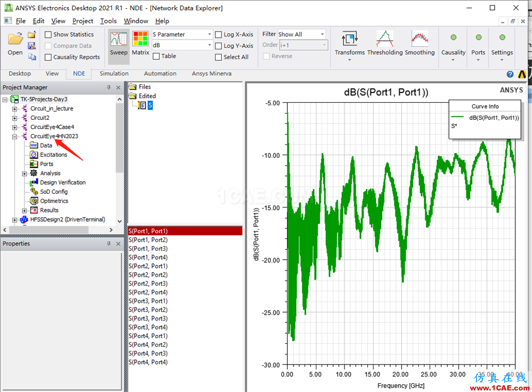Open the Ansys Minerva tab
Viewport: 532px width, 392px height.
(x=212, y=74)
